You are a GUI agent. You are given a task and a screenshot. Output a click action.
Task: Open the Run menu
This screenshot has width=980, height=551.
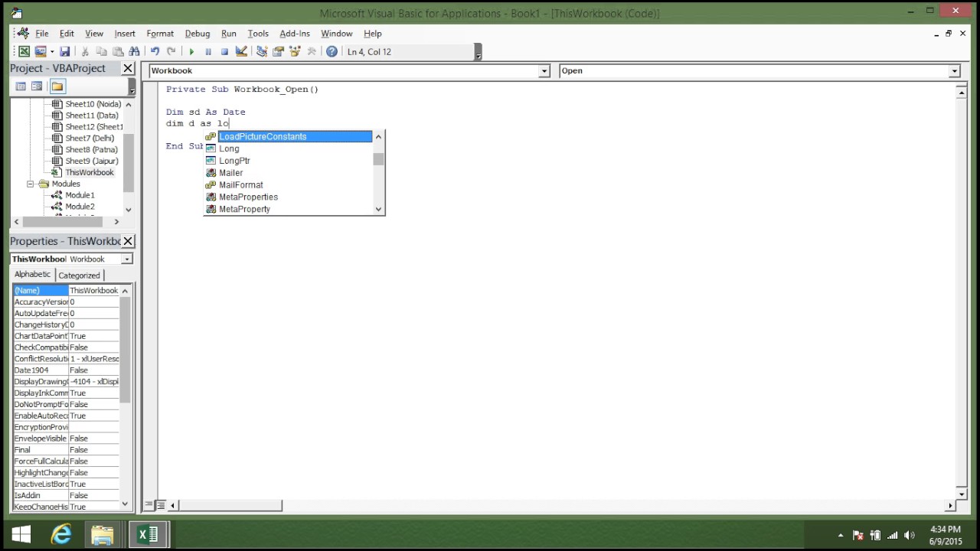coord(229,34)
